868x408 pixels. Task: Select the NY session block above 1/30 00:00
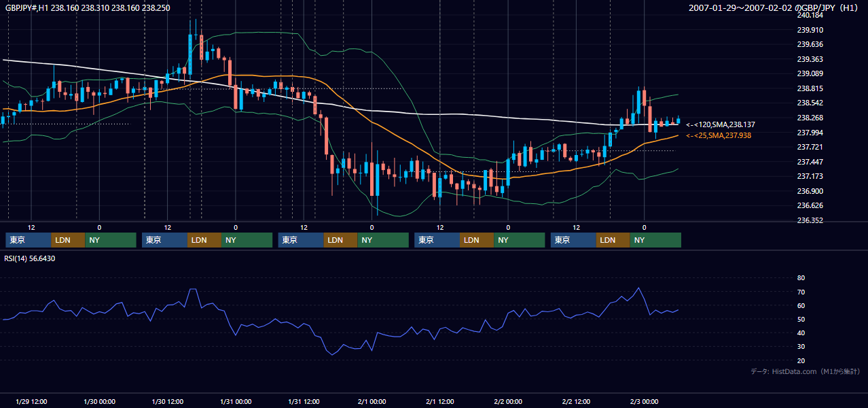[x=111, y=240]
